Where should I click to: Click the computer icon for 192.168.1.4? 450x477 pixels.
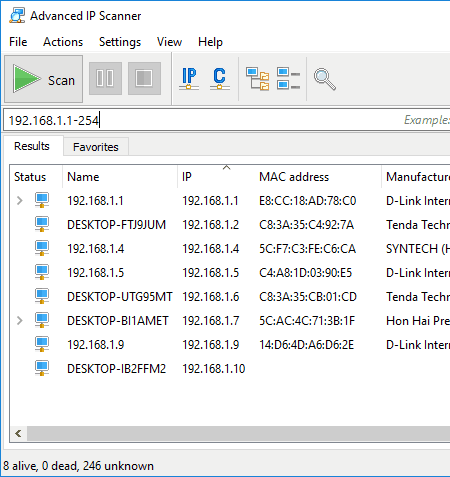point(42,248)
